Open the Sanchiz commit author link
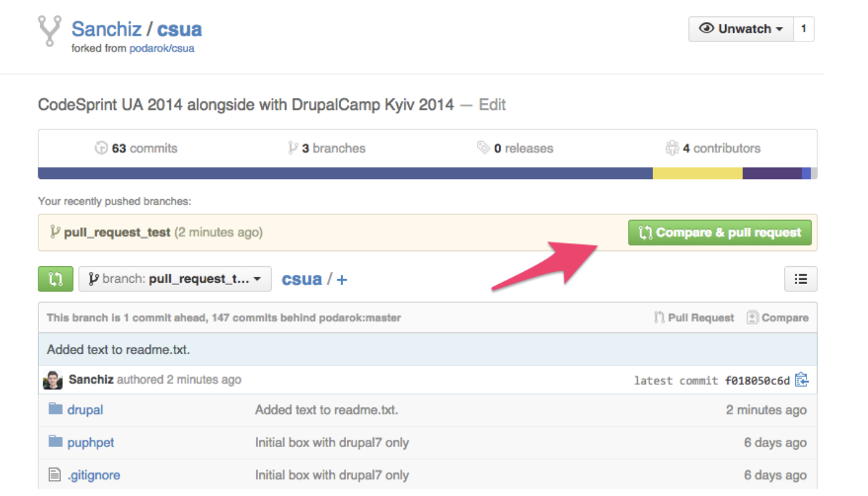 [x=91, y=379]
